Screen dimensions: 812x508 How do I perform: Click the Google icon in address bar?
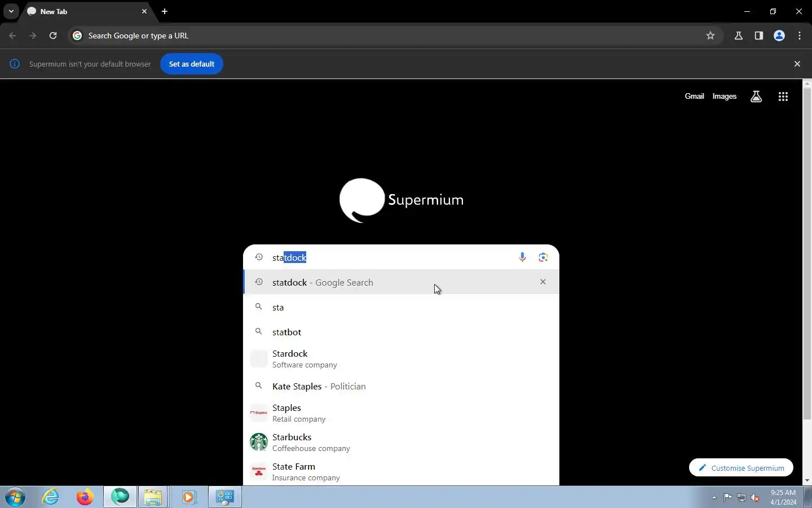coord(77,36)
